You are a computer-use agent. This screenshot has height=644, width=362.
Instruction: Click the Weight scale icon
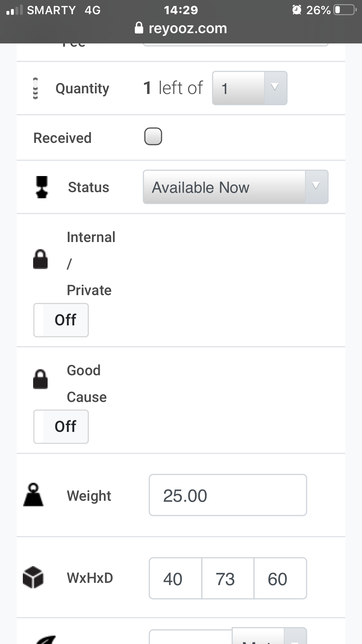coord(33,495)
